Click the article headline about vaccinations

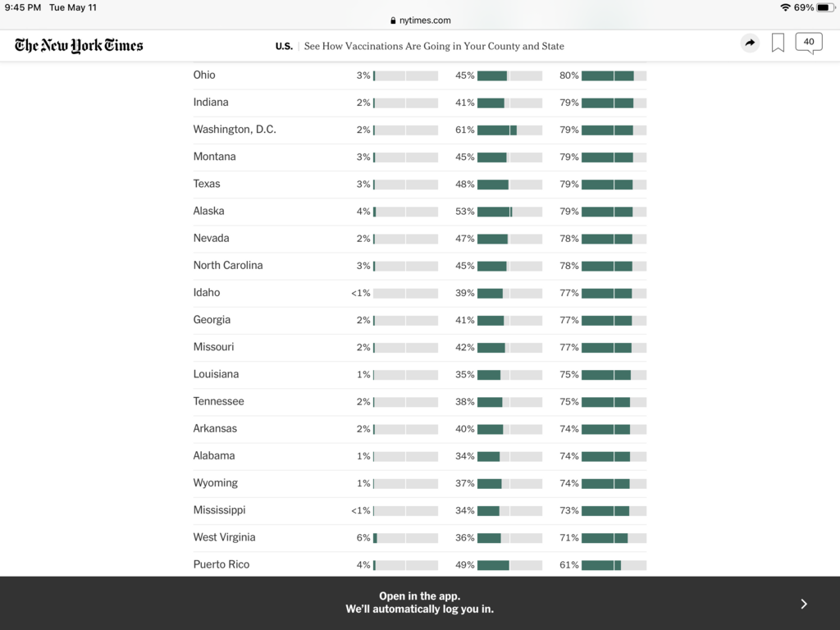434,46
